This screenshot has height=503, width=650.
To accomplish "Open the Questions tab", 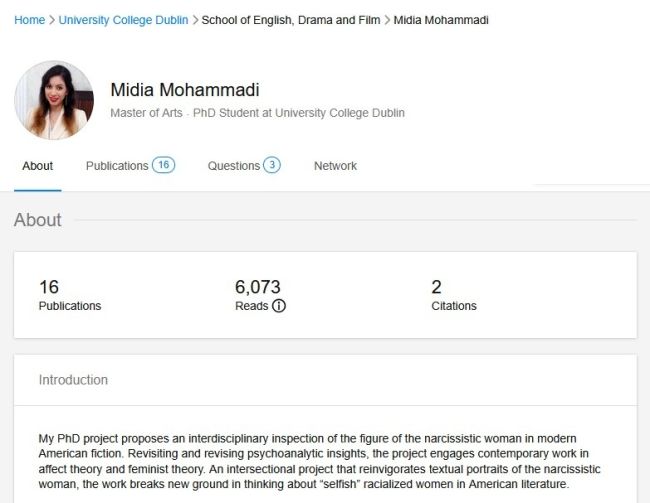I will point(234,166).
